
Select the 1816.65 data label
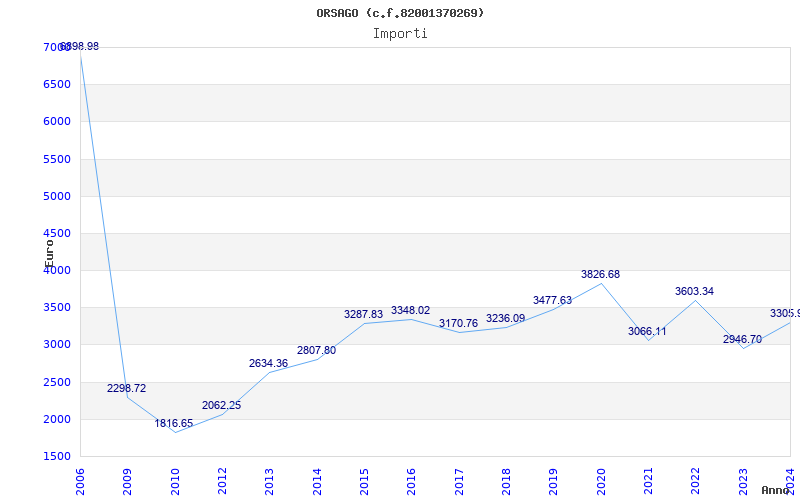point(174,423)
